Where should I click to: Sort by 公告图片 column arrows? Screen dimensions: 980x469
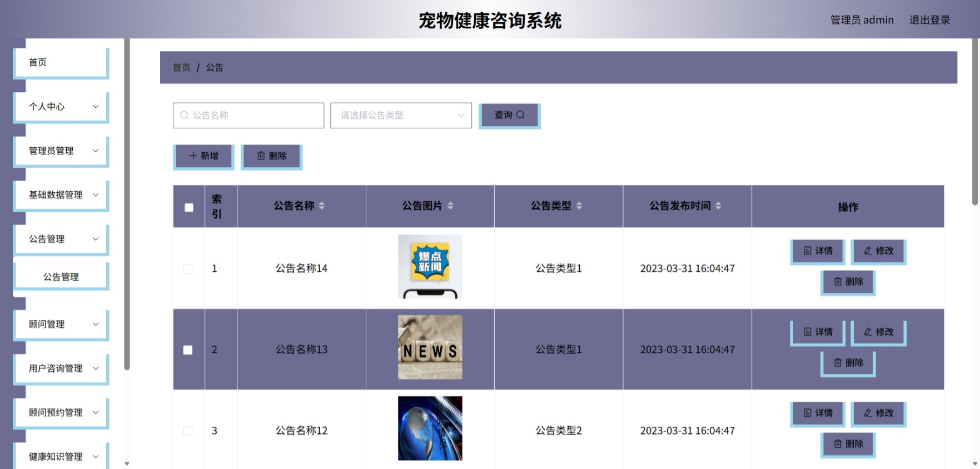[450, 206]
